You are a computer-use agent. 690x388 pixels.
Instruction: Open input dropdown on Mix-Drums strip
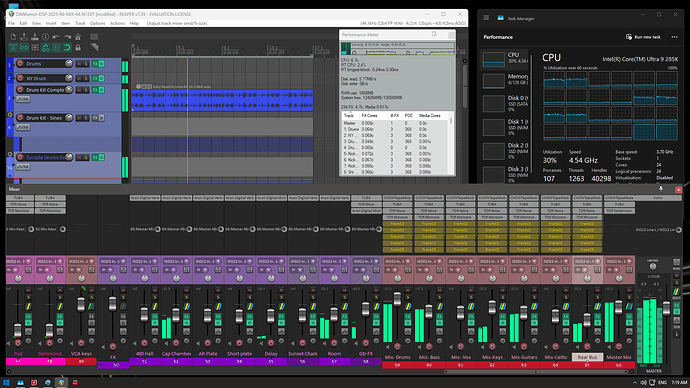coord(408,261)
